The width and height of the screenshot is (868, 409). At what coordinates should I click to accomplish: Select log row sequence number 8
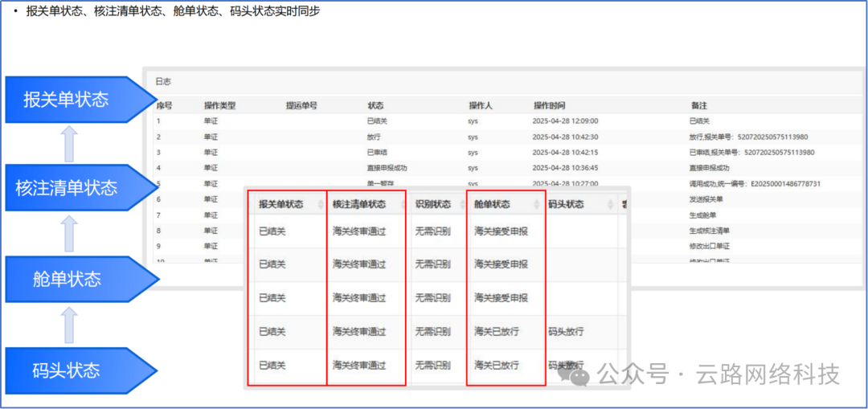pos(158,231)
